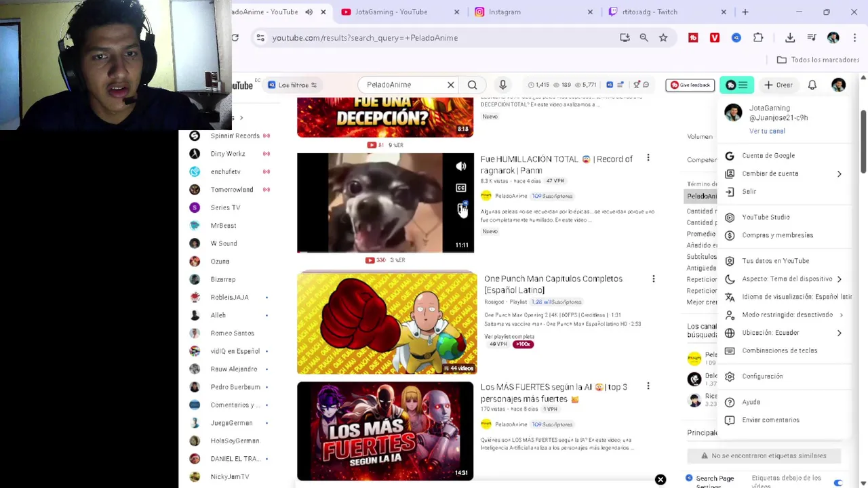Open Todos los marcadores folder

818,60
